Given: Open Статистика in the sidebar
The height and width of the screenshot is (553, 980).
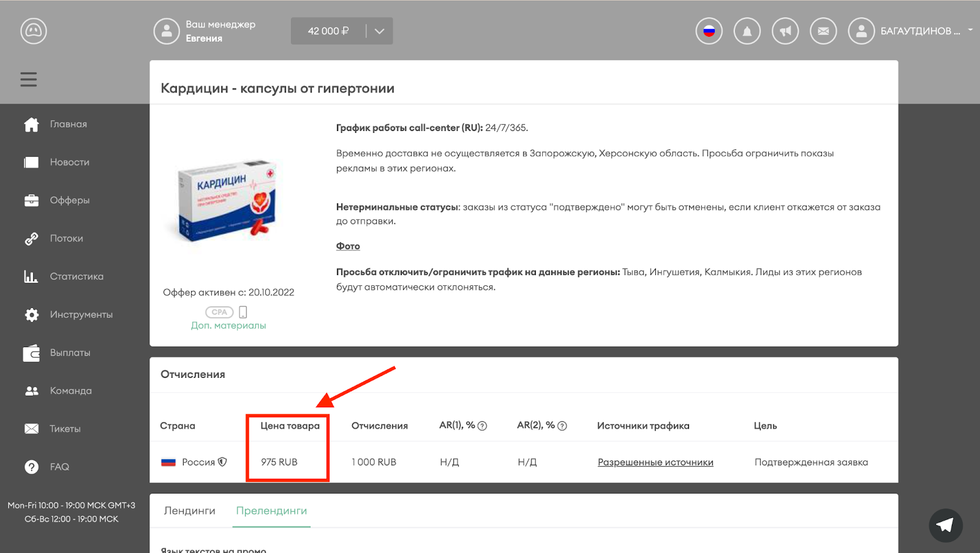Looking at the screenshot, I should (77, 276).
